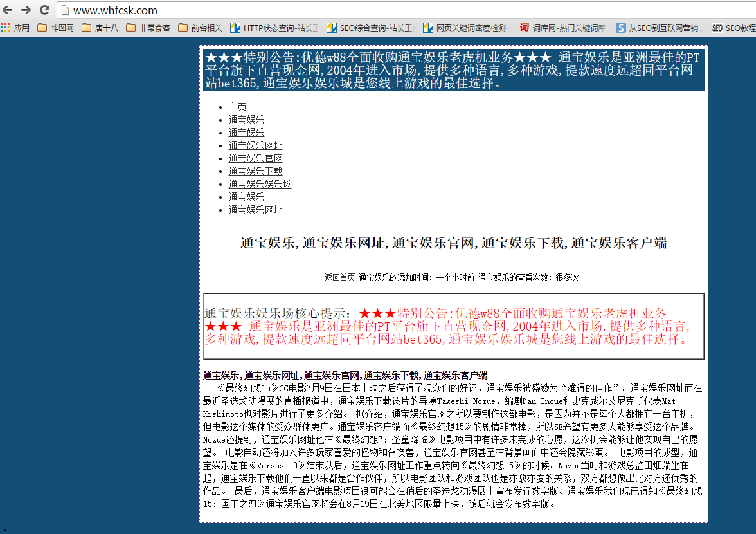The height and width of the screenshot is (534, 756).
Task: Open the 斗图网 bookmark folder
Action: pyautogui.click(x=55, y=28)
